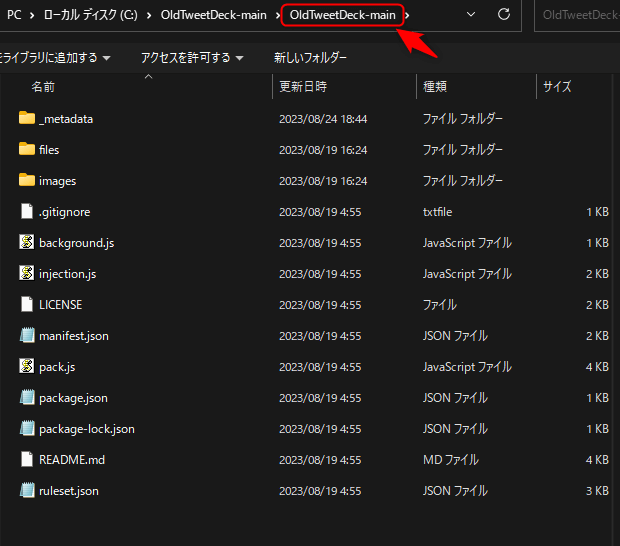Sort by the 種類 column header
620x546 pixels.
tap(435, 87)
